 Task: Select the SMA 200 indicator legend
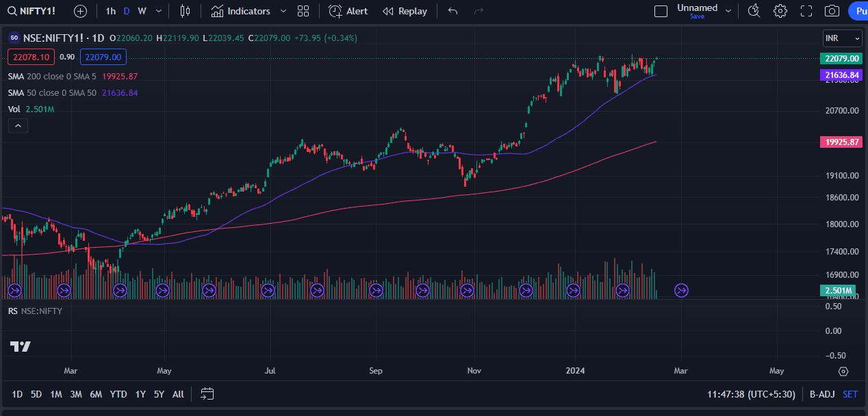73,77
